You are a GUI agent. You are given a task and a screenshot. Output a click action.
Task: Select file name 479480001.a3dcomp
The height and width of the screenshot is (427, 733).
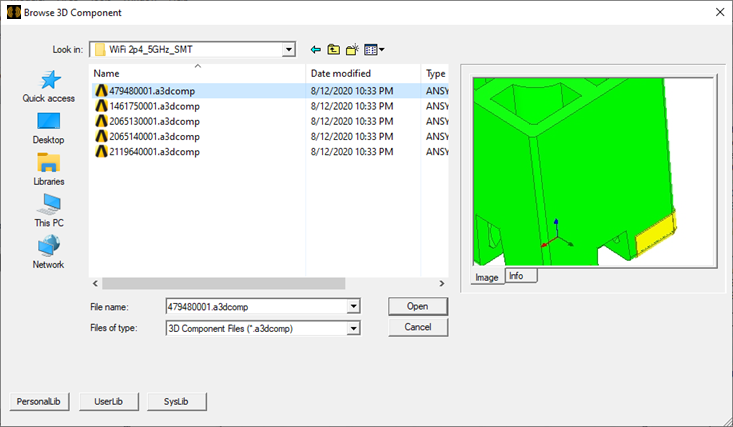(152, 91)
